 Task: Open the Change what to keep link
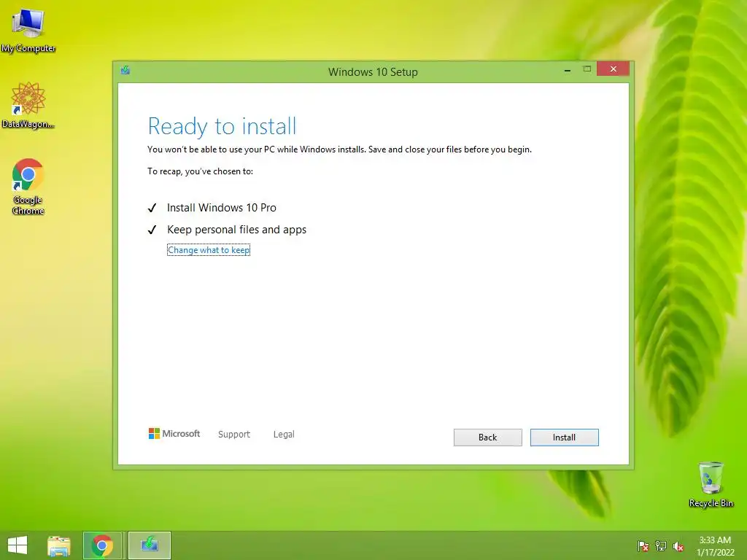209,250
